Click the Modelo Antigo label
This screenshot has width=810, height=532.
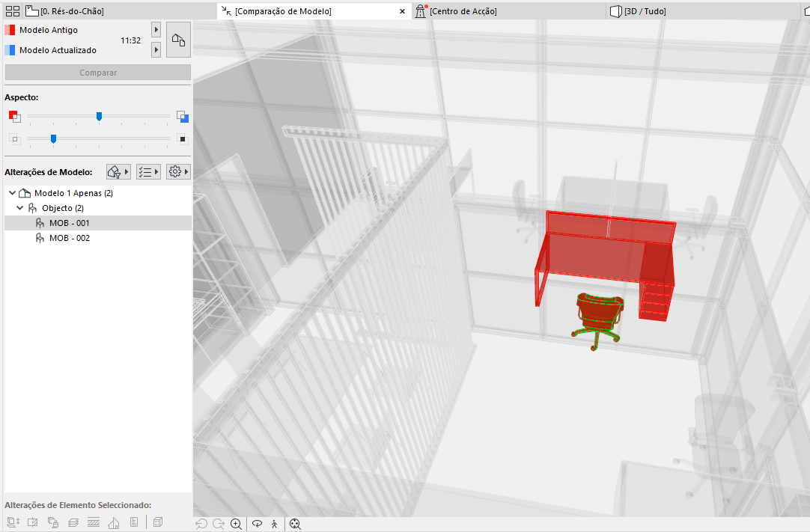coord(49,30)
